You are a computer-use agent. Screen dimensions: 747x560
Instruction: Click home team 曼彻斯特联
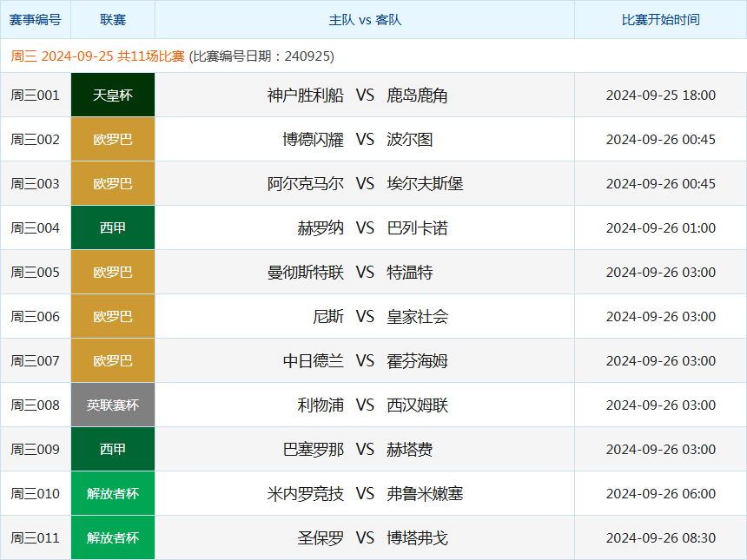pyautogui.click(x=306, y=273)
